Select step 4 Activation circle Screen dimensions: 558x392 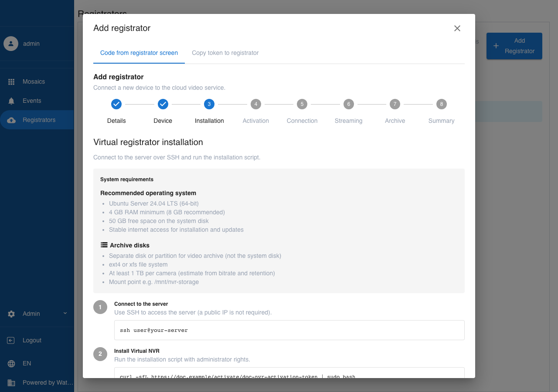(x=256, y=104)
